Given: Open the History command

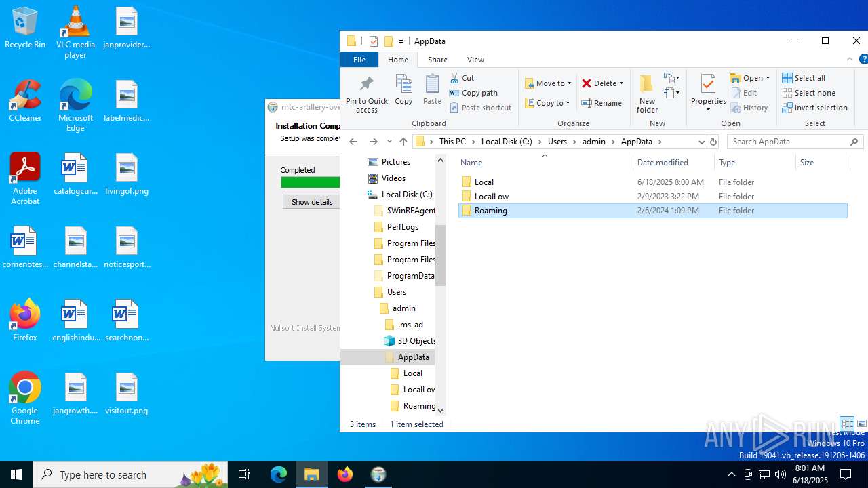Looking at the screenshot, I should [x=749, y=108].
